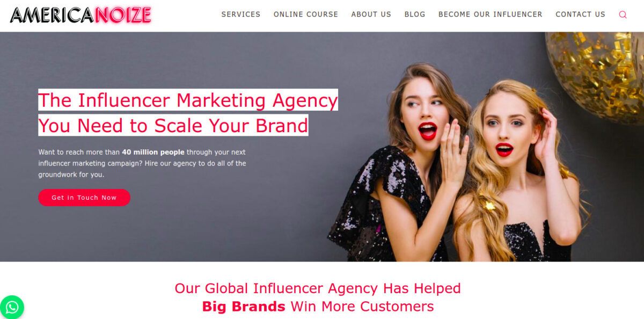Click 'Our Global Influencer Agency Has Helped' heading
Image resolution: width=644 pixels, height=319 pixels.
click(x=318, y=288)
